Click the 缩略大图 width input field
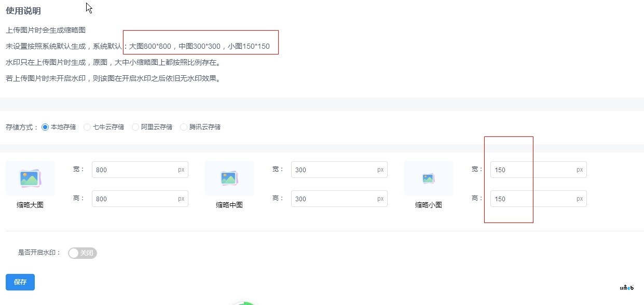Image resolution: width=644 pixels, height=305 pixels. click(140, 170)
